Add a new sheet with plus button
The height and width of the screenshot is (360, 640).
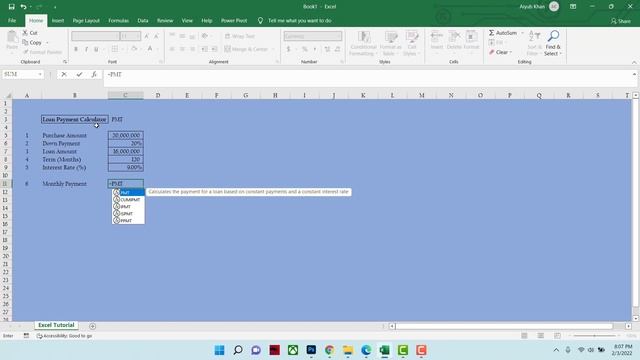click(x=92, y=326)
